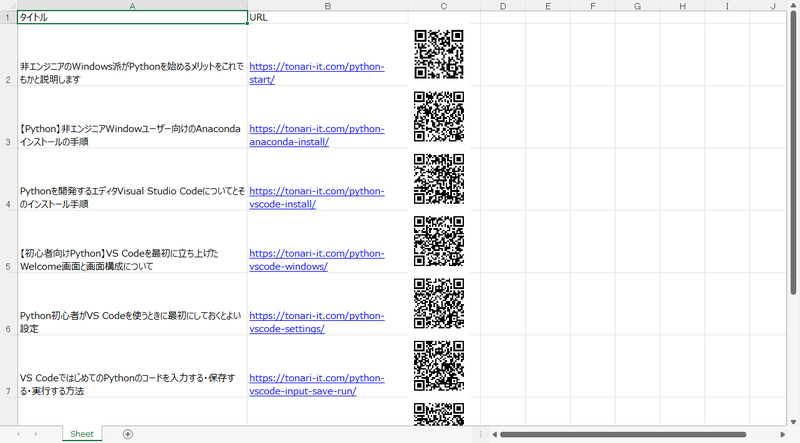Click the select-all corner button
The image size is (800, 443).
point(8,6)
